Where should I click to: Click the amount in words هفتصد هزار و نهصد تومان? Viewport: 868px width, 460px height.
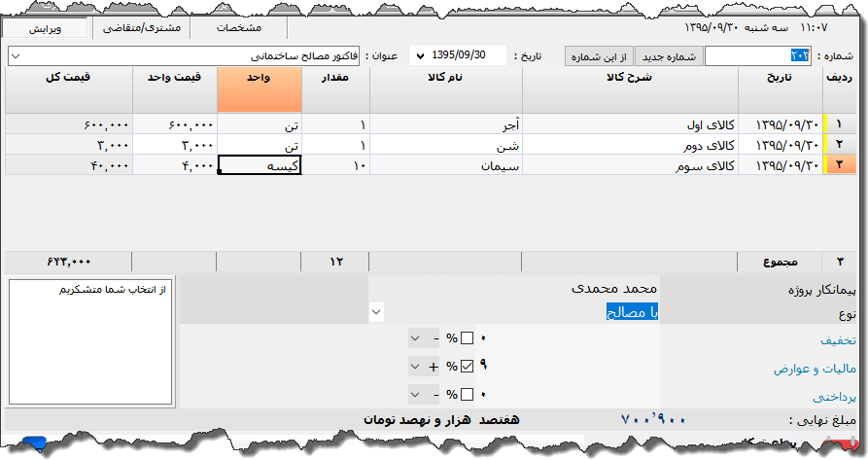click(441, 420)
